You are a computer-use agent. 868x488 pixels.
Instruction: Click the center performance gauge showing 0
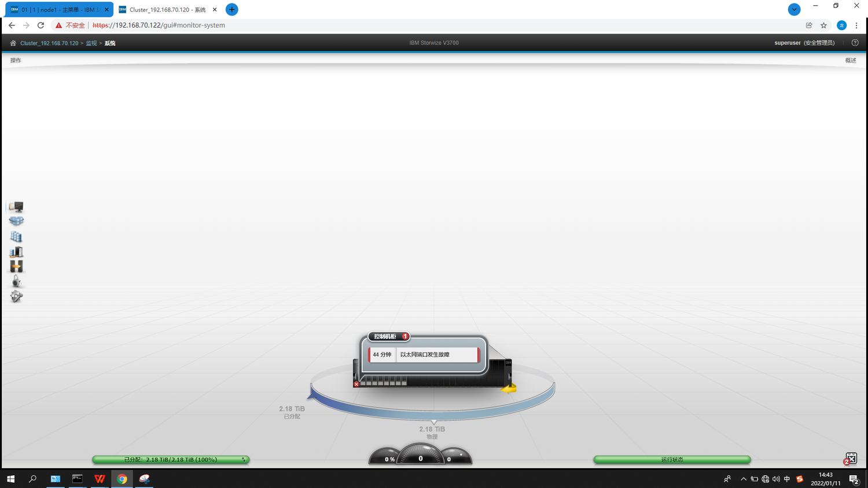[421, 454]
